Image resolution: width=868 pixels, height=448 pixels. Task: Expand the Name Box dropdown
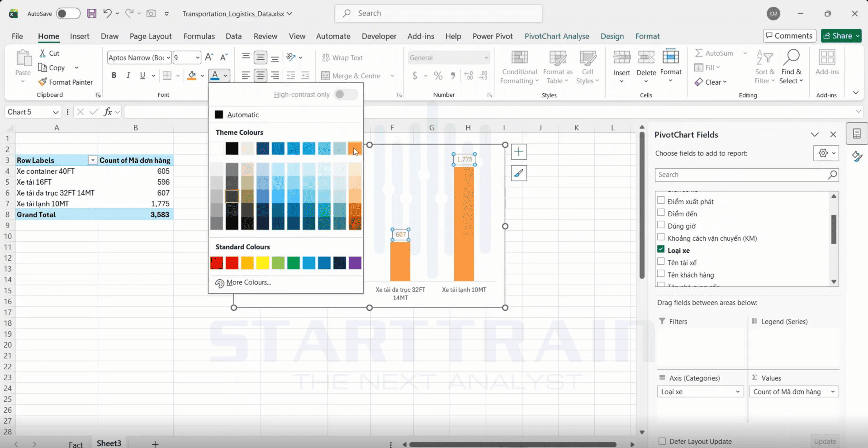[56, 112]
